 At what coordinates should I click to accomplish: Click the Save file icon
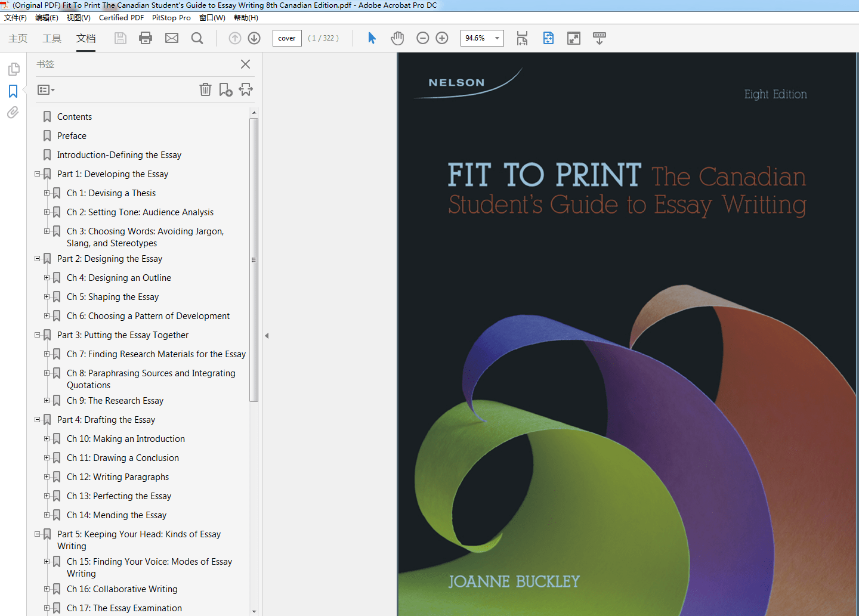coord(120,38)
